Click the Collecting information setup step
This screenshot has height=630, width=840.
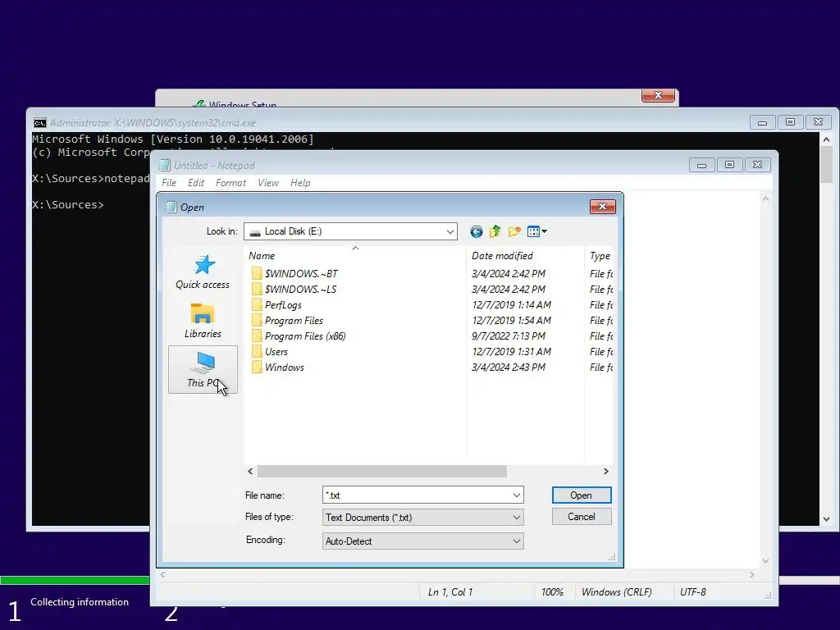point(80,602)
